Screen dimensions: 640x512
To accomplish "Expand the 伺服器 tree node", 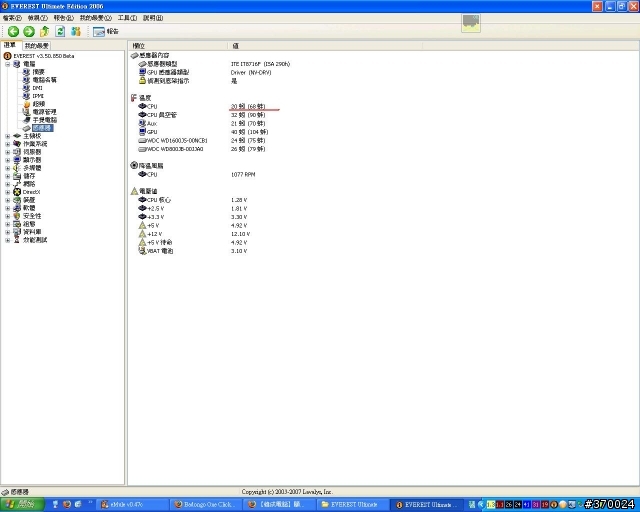I will 7,152.
